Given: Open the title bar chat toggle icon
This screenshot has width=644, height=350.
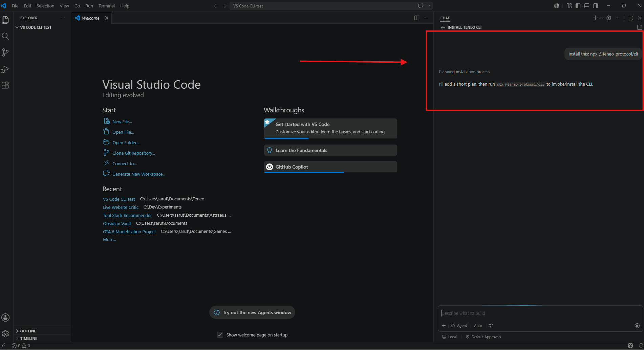Looking at the screenshot, I should [421, 6].
